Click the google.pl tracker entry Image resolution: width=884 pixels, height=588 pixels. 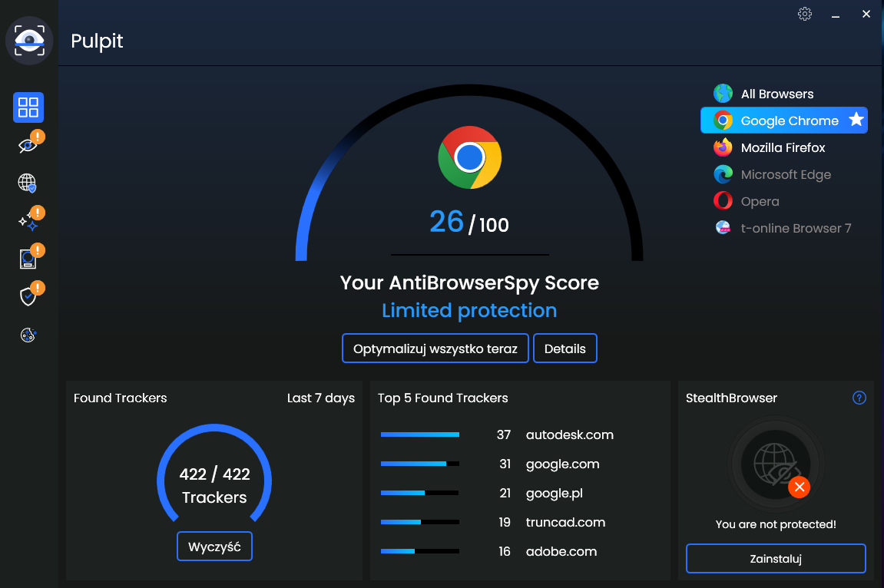coord(555,494)
